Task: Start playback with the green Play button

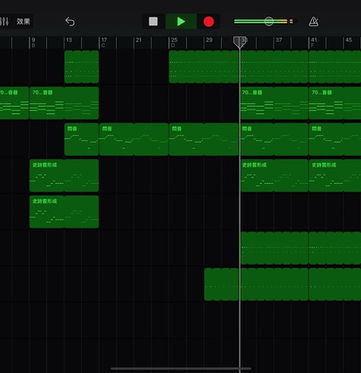Action: (181, 22)
